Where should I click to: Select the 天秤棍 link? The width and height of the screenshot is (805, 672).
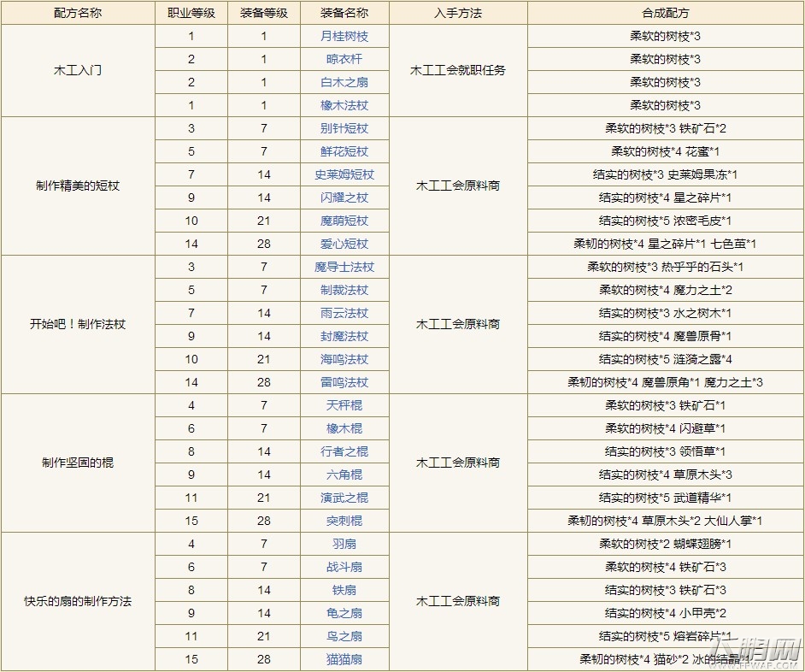tap(344, 406)
